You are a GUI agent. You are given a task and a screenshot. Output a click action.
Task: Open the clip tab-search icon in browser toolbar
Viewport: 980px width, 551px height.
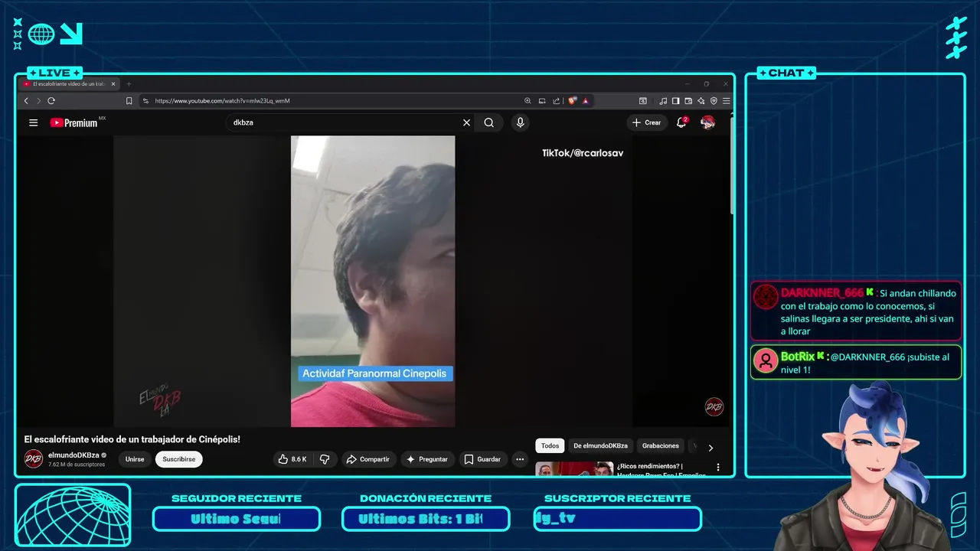tap(642, 100)
